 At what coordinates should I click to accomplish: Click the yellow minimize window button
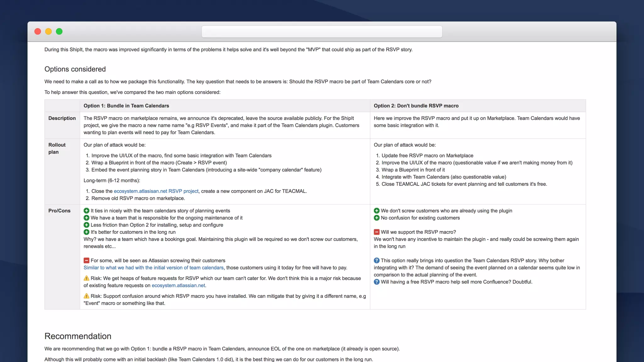(48, 31)
